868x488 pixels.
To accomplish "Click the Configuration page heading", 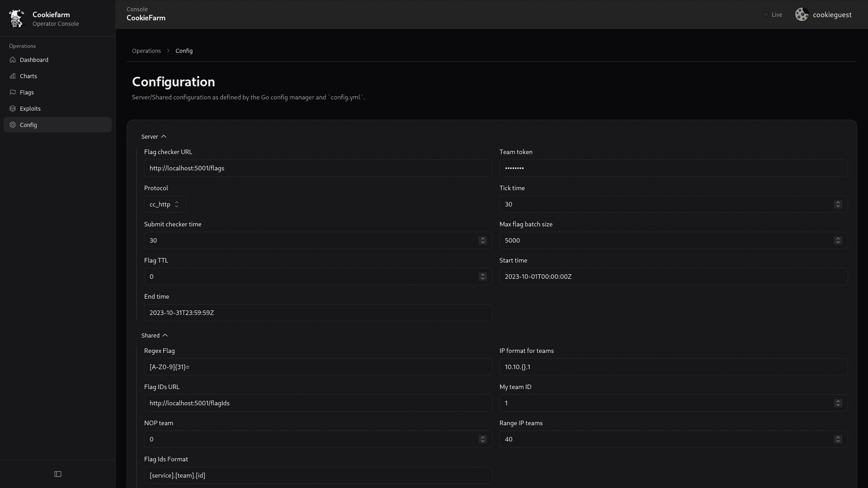I will point(174,82).
